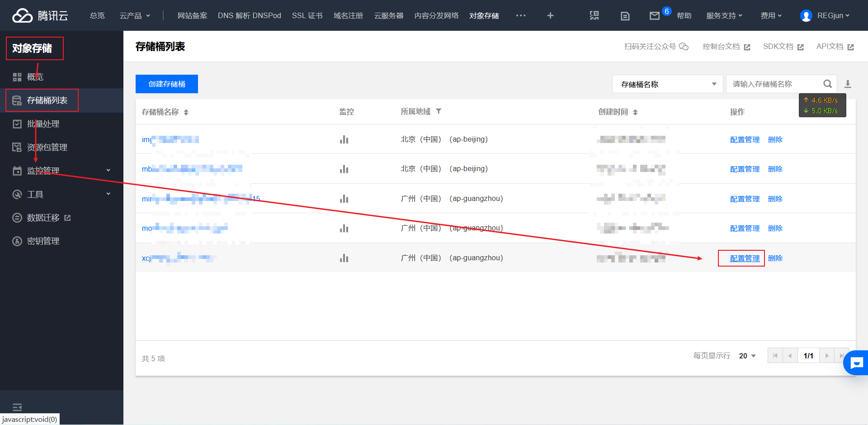Click the download list icon

tap(848, 84)
